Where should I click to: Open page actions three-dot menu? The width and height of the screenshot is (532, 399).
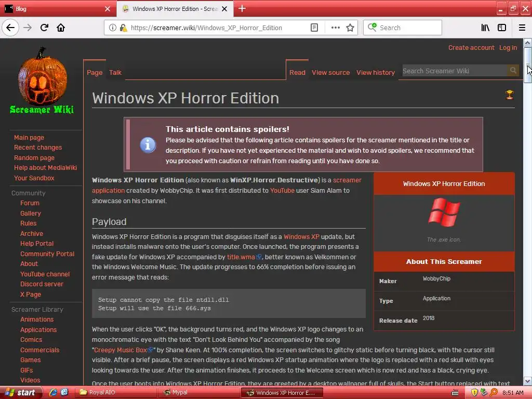[335, 28]
